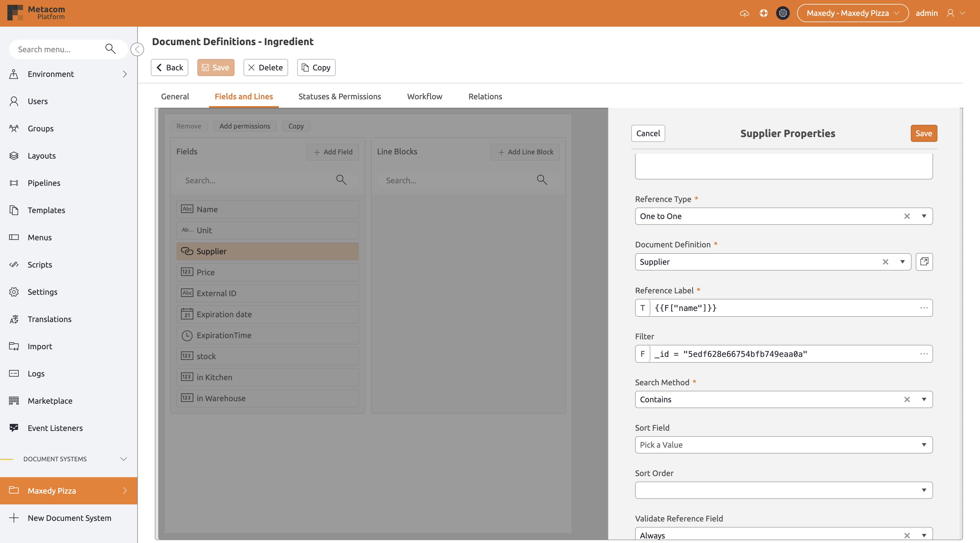The width and height of the screenshot is (980, 543).
Task: Click the search menu magnifier icon
Action: [110, 49]
